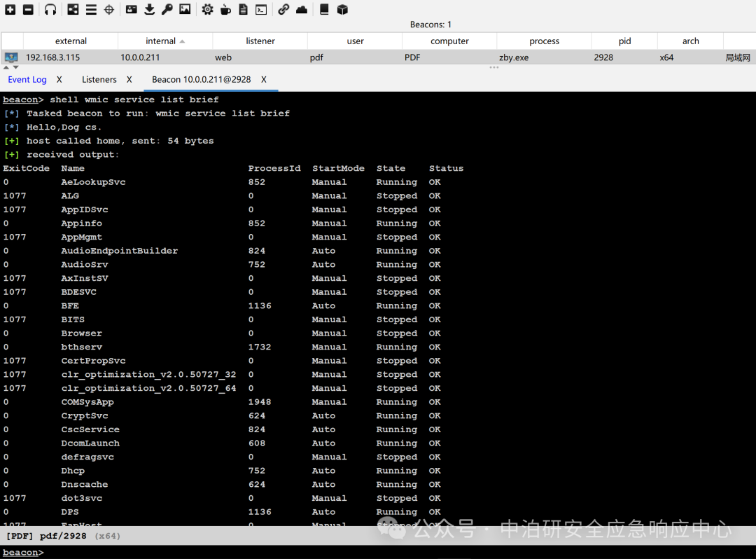756x559 pixels.
Task: Switch to the Listeners tab
Action: click(x=99, y=80)
